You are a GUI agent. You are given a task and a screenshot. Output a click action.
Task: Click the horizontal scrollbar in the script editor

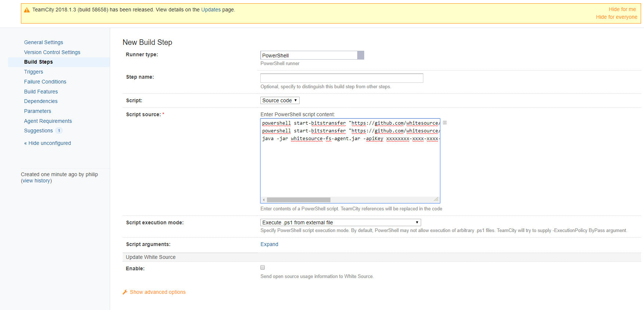[299, 200]
